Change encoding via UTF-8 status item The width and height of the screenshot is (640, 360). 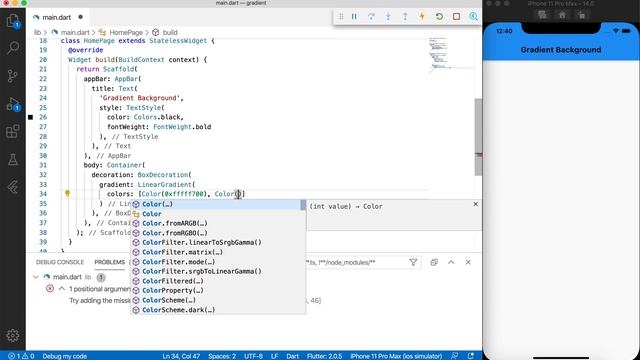click(x=253, y=356)
